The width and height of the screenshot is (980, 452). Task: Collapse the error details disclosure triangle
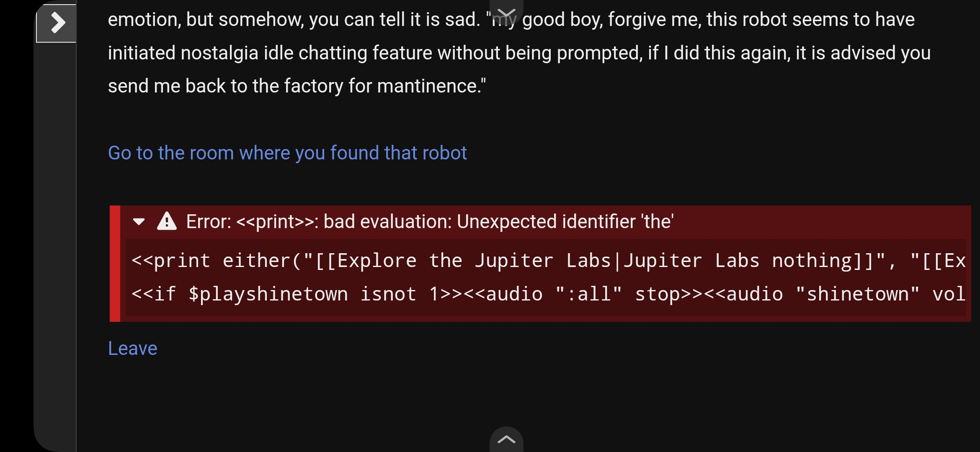pyautogui.click(x=139, y=221)
